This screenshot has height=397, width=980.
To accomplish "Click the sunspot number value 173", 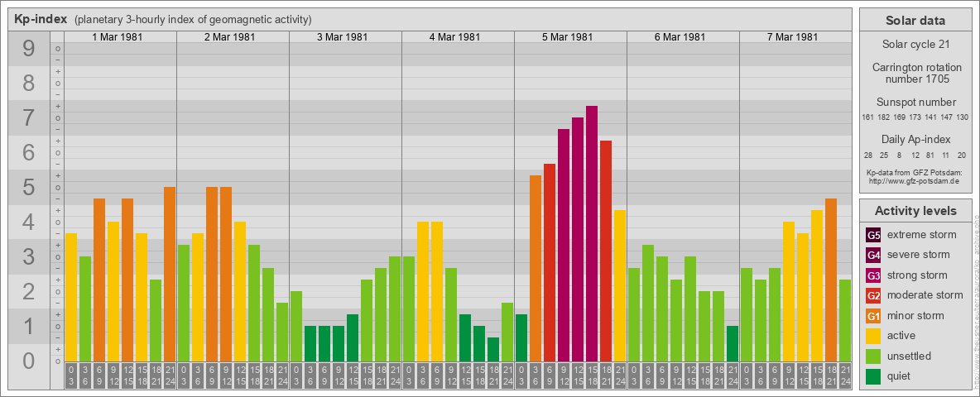I will (x=915, y=117).
